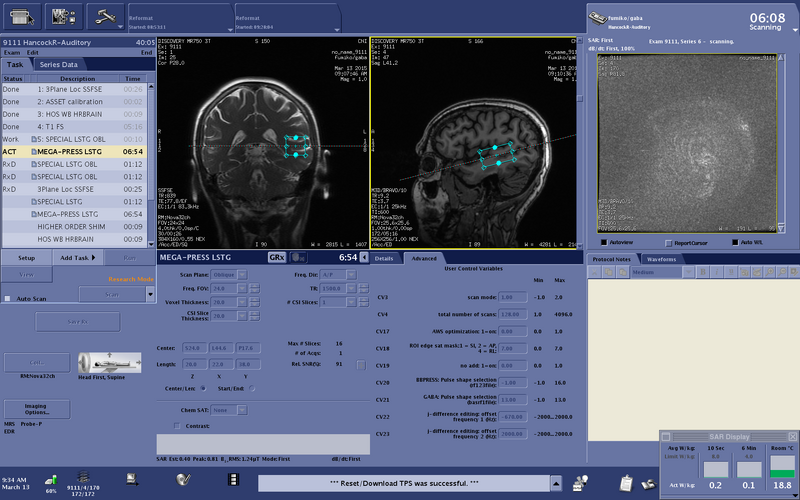The image size is (800, 500).
Task: Open the patient operator icon in status bar
Action: (581, 483)
